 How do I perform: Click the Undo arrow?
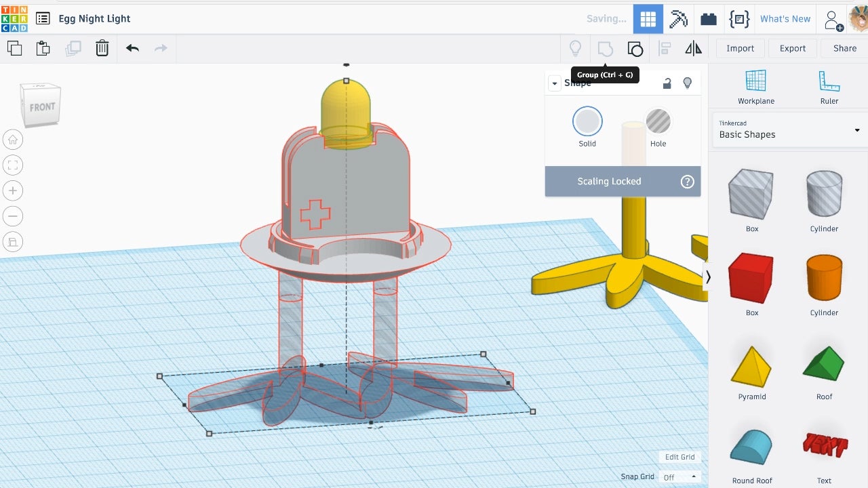[x=132, y=48]
